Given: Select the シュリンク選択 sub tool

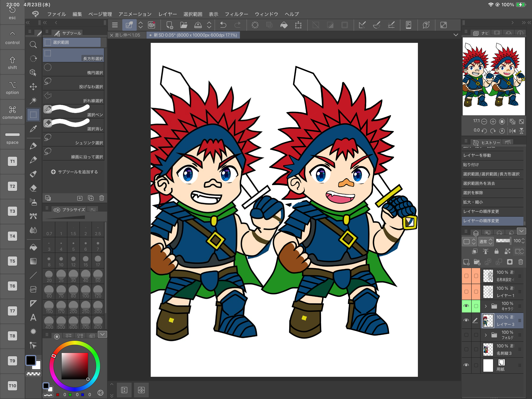Looking at the screenshot, I should click(x=74, y=140).
